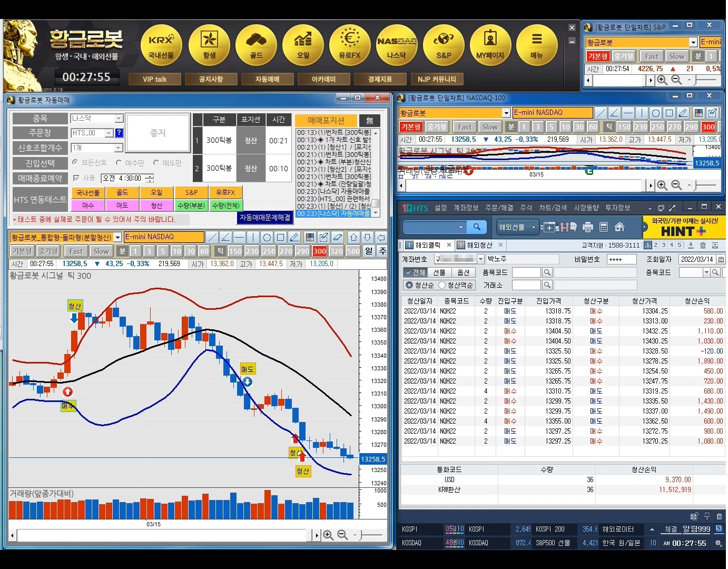Expand 신호조합개수 dropdown showing 1개

pos(119,148)
